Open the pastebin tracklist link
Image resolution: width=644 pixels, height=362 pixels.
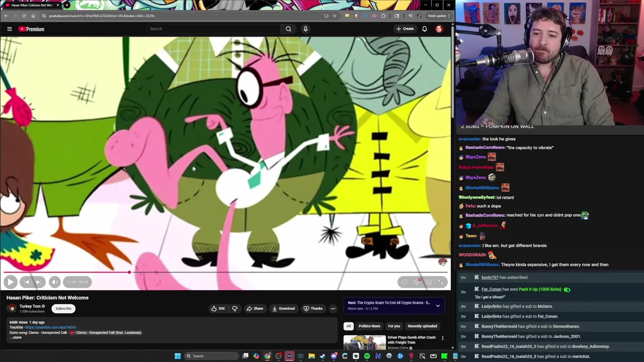pyautogui.click(x=51, y=327)
